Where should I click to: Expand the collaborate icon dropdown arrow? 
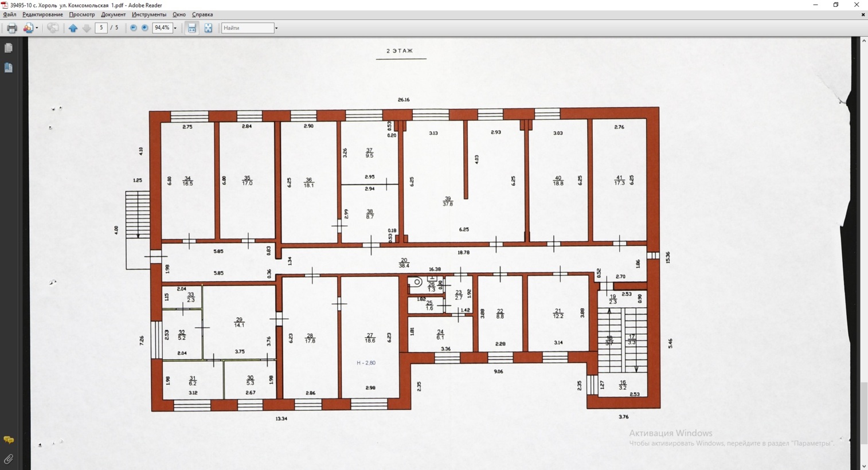tap(37, 28)
